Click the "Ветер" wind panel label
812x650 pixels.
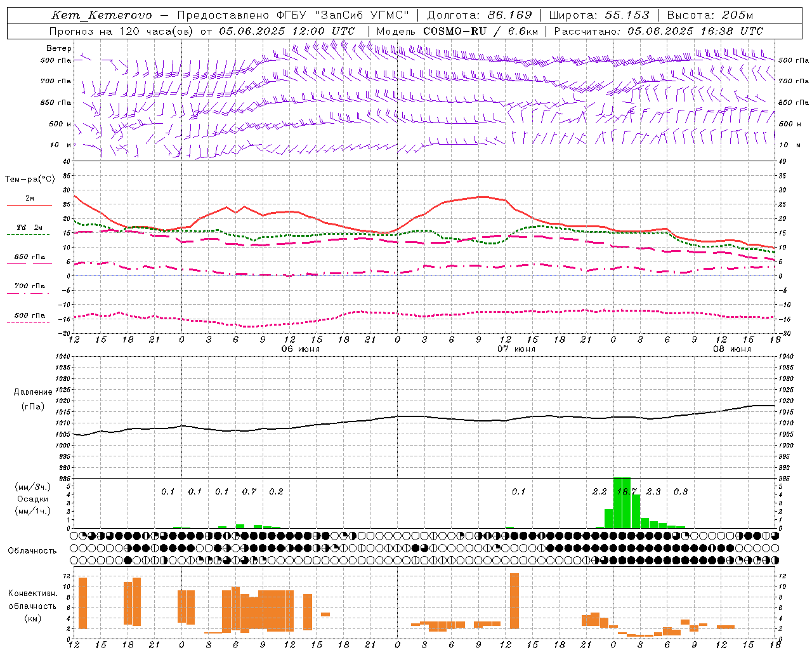tap(59, 48)
